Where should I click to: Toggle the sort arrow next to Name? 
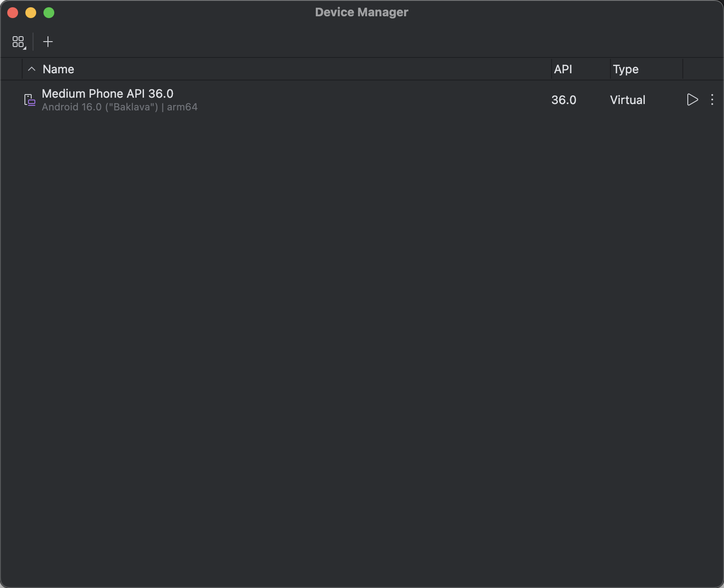(x=32, y=69)
